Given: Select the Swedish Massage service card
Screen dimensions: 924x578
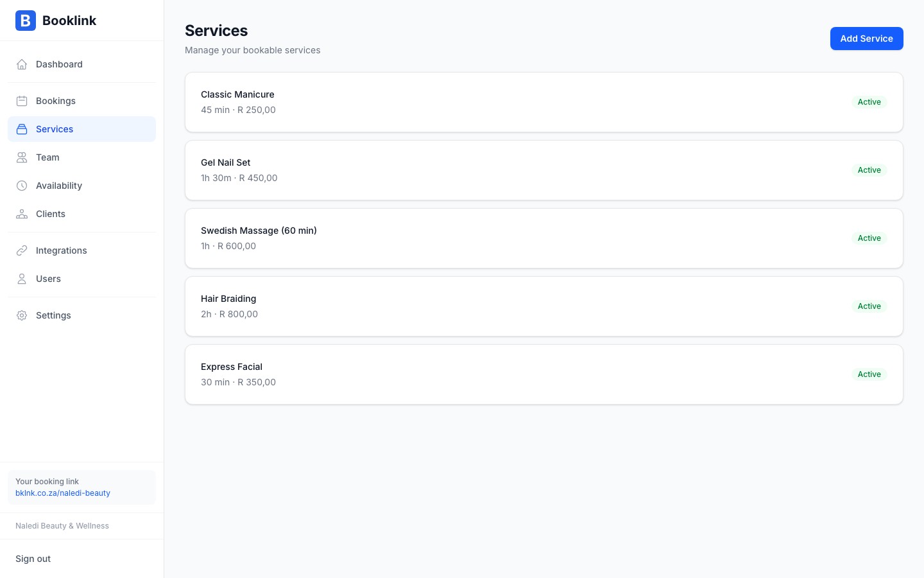Looking at the screenshot, I should click(543, 238).
